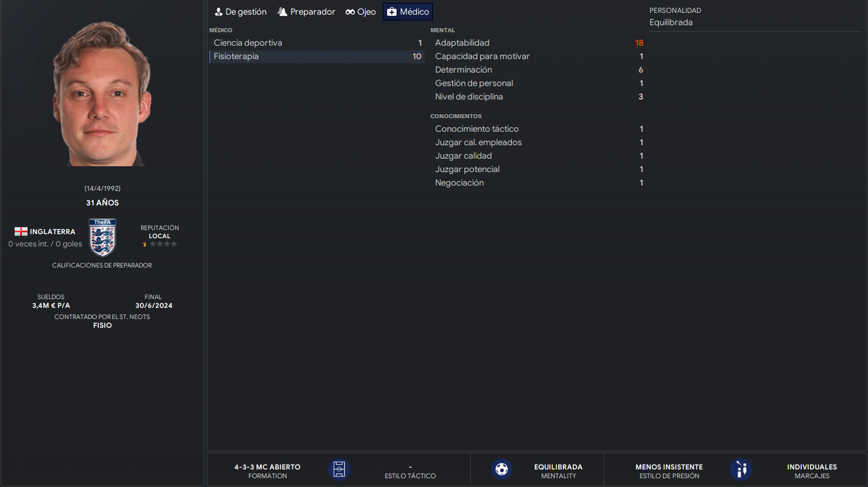Image resolution: width=868 pixels, height=487 pixels.
Task: Click the staff member portrait photo
Action: pyautogui.click(x=102, y=94)
